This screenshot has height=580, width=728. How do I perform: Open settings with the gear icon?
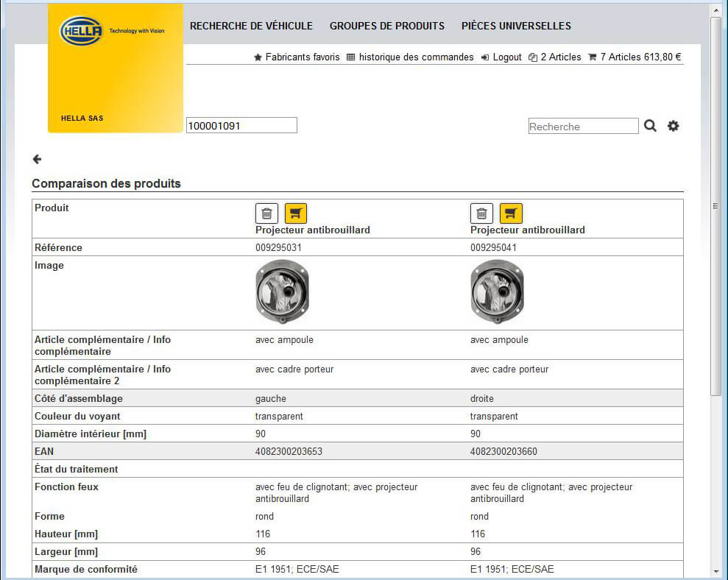(x=674, y=125)
